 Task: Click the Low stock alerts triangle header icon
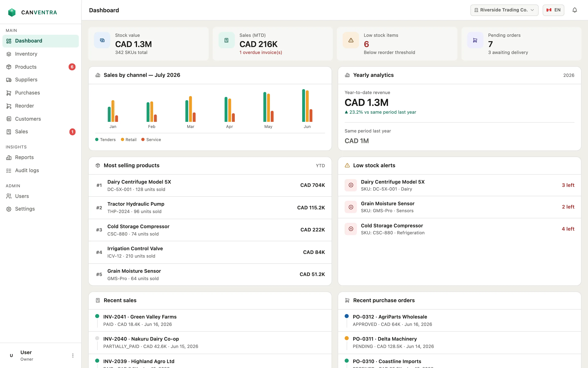pos(347,166)
